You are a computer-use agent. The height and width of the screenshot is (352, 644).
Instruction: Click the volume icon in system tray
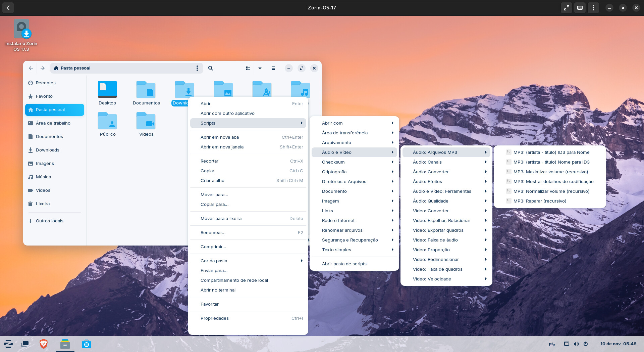point(576,344)
